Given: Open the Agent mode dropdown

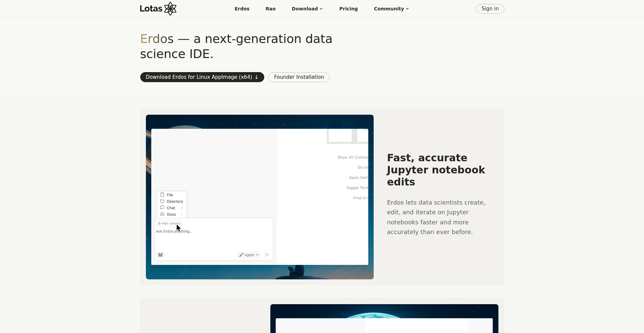Looking at the screenshot, I should coord(249,255).
